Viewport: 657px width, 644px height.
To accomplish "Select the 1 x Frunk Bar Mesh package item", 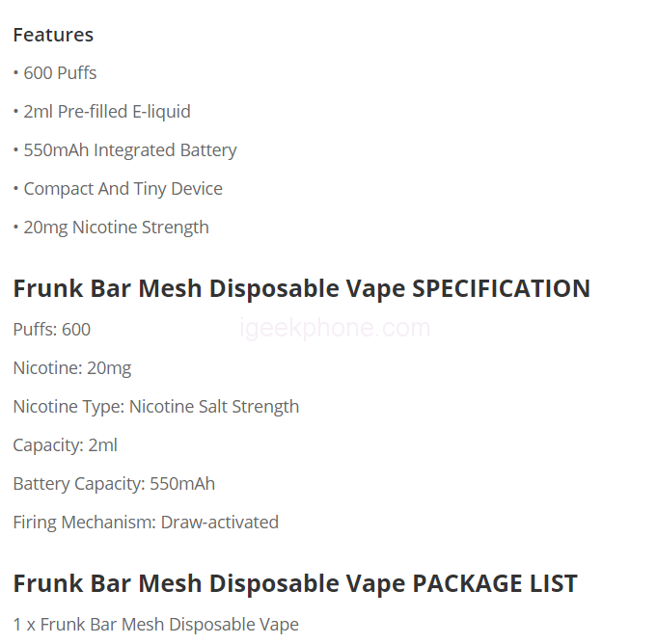I will [155, 625].
